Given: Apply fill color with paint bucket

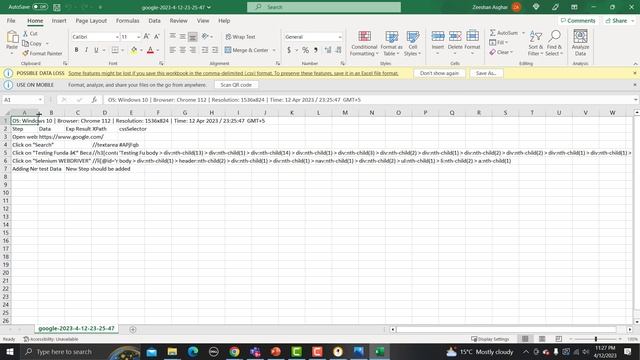Looking at the screenshot, I should click(x=134, y=50).
